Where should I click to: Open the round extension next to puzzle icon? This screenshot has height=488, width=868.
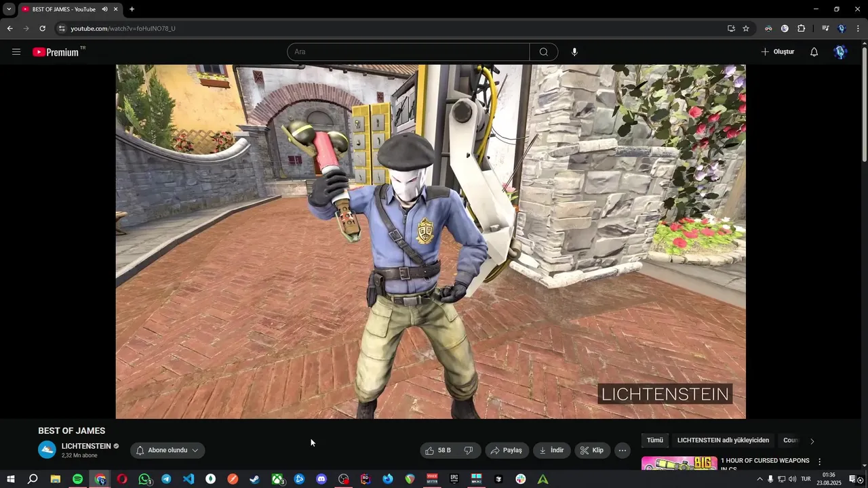[785, 28]
